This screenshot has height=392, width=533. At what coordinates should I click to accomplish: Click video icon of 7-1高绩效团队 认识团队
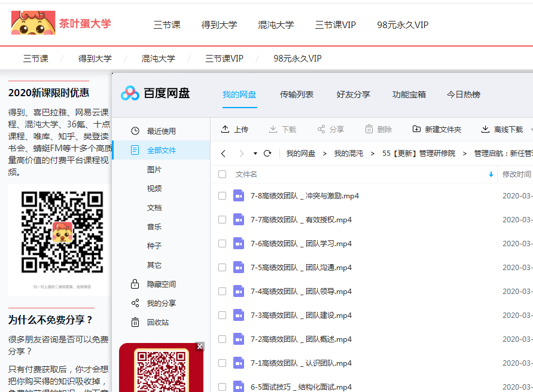point(239,363)
